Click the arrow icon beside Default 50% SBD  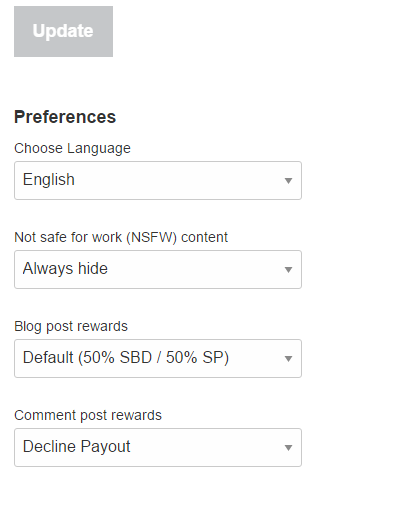coord(288,359)
